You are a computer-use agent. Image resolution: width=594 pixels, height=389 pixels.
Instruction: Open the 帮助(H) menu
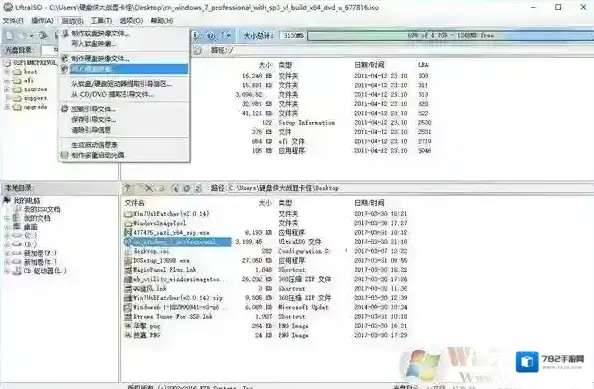tap(162, 20)
